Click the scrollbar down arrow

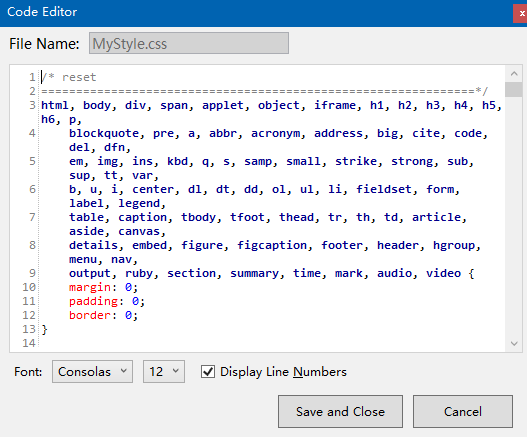514,344
